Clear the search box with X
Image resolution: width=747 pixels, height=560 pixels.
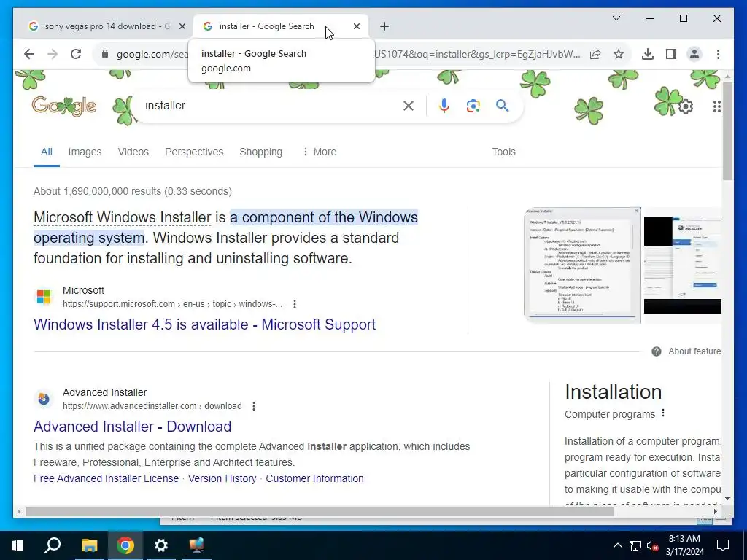click(409, 106)
